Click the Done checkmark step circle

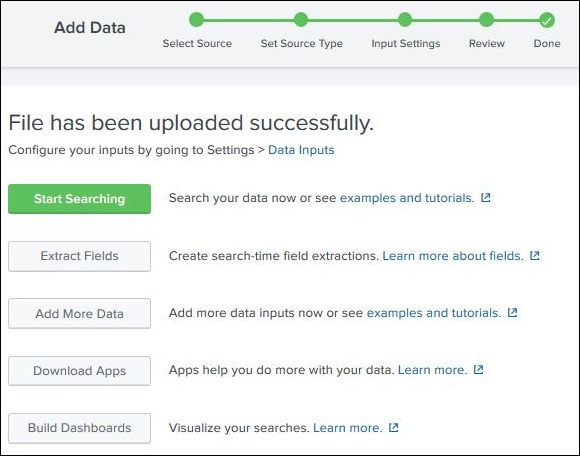click(x=547, y=20)
